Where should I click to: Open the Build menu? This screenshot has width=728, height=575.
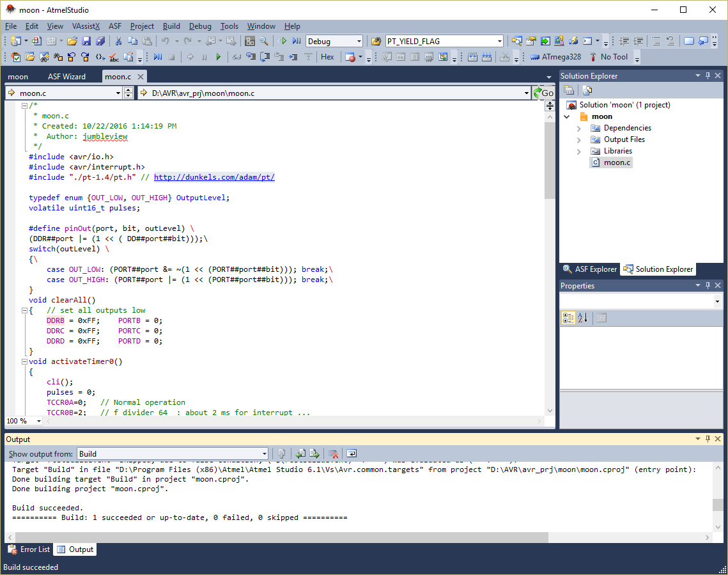tap(171, 26)
